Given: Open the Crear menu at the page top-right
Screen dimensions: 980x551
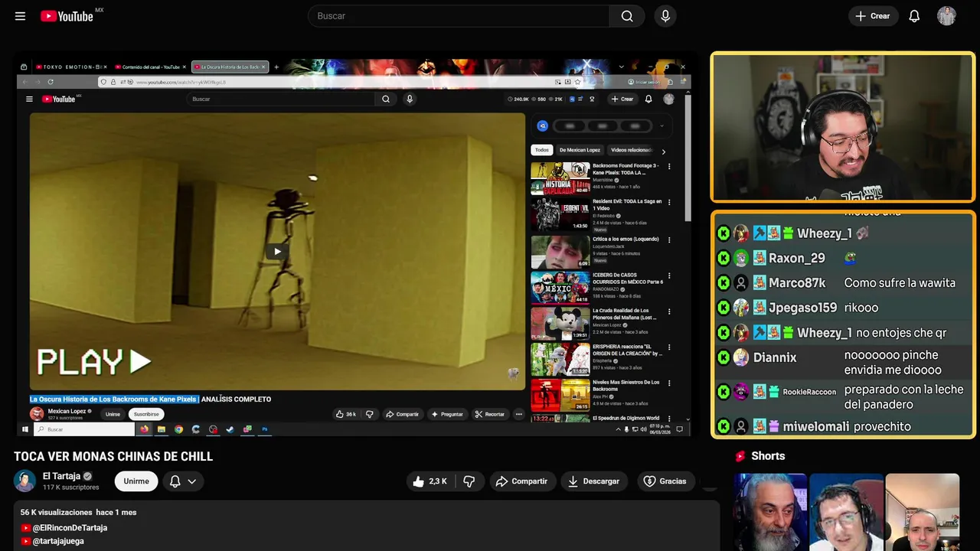Looking at the screenshot, I should 873,16.
